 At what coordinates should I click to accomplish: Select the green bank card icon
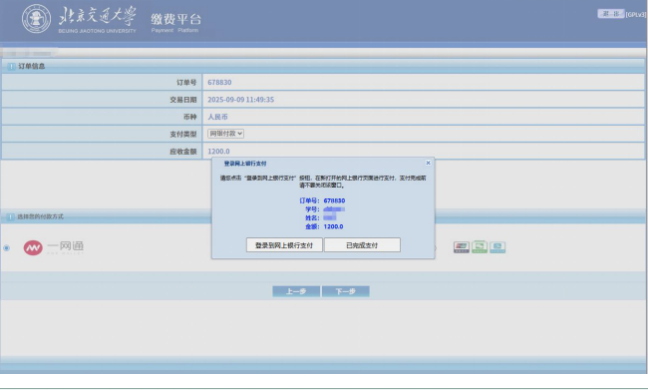(479, 247)
